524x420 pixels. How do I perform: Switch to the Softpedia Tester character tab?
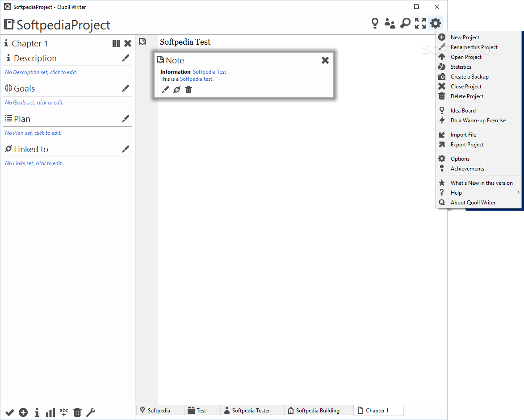click(x=252, y=410)
